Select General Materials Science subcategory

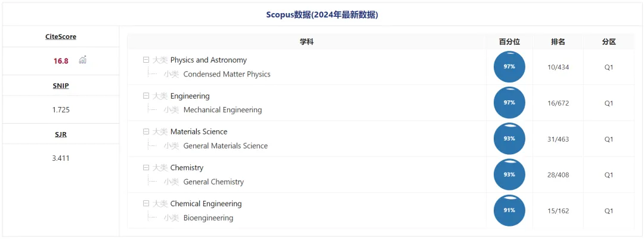(x=225, y=146)
